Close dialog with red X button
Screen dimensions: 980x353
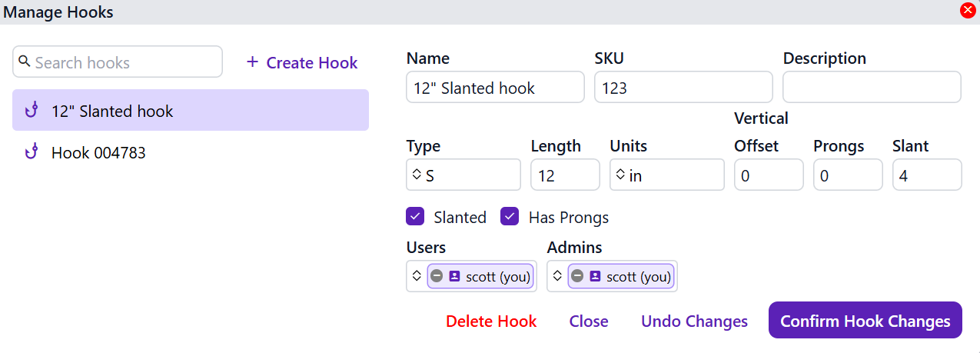coord(968,11)
